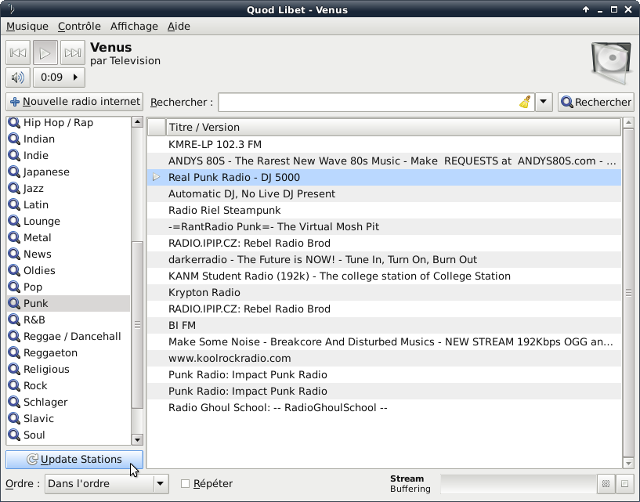Open the volume speaker control
This screenshot has height=502, width=640.
18,77
